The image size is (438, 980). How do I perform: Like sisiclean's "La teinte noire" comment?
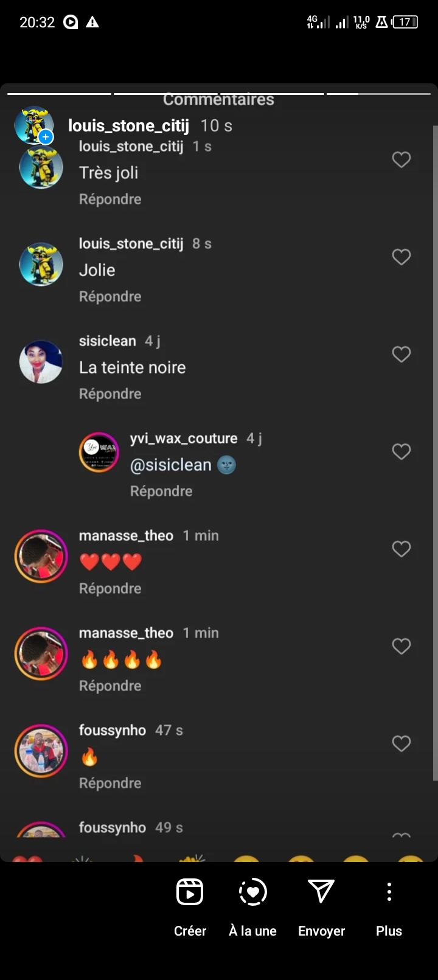pyautogui.click(x=401, y=355)
